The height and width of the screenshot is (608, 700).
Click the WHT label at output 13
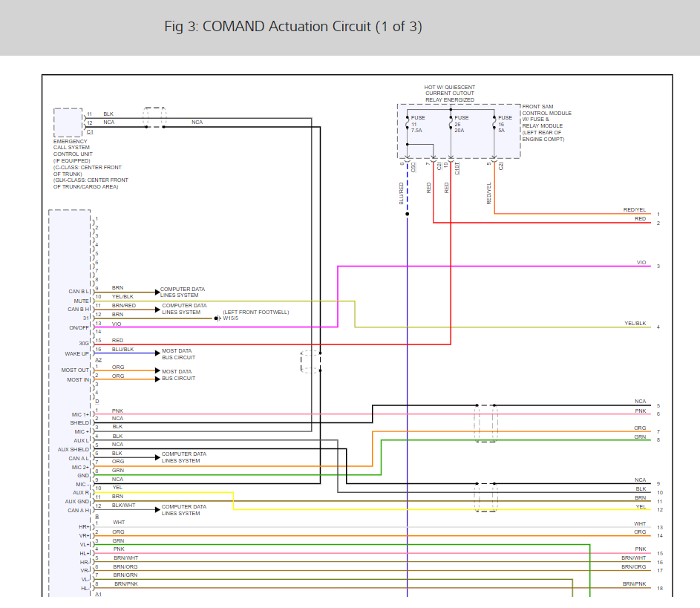[x=640, y=523]
